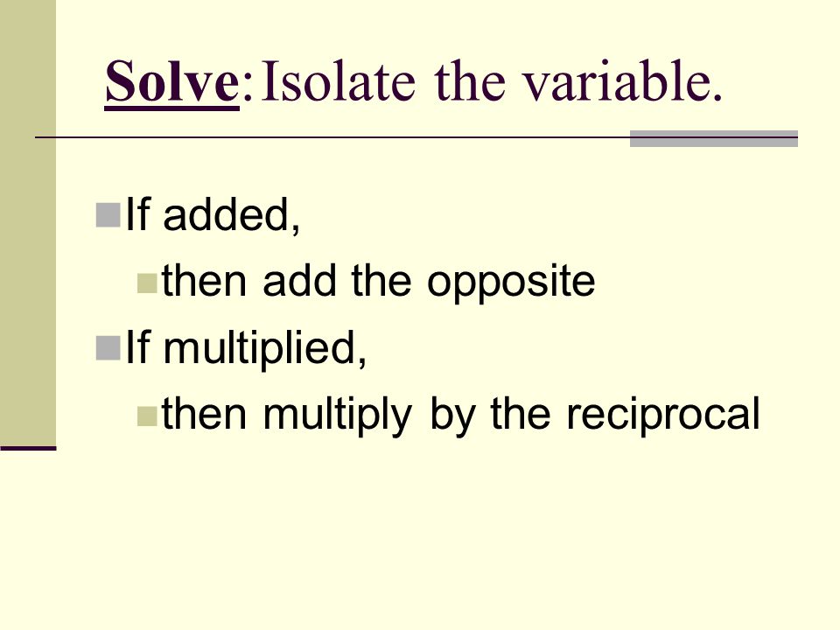This screenshot has height=630, width=840.
Task: Click the dark purple line below sidebar
Action: click(x=28, y=448)
